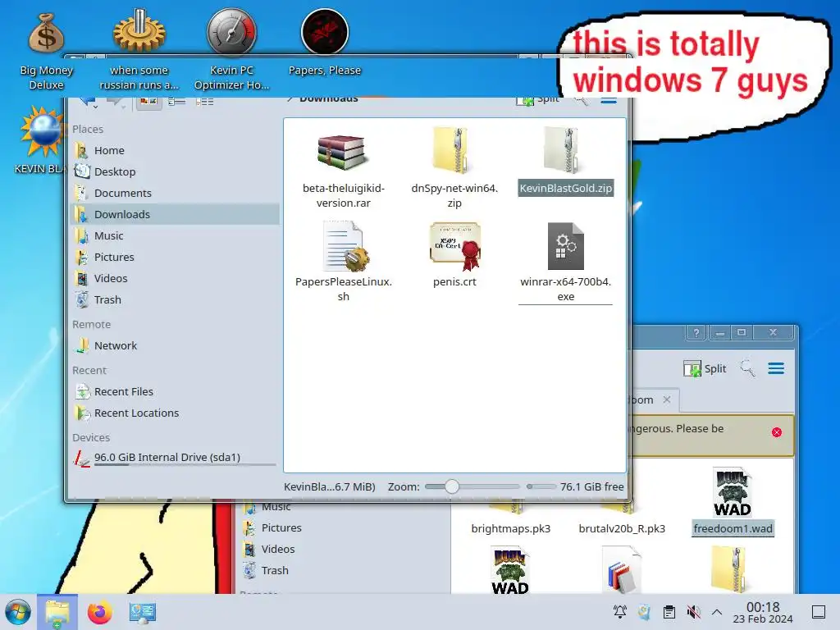Launch Firefox from the taskbar
840x630 pixels.
point(99,612)
